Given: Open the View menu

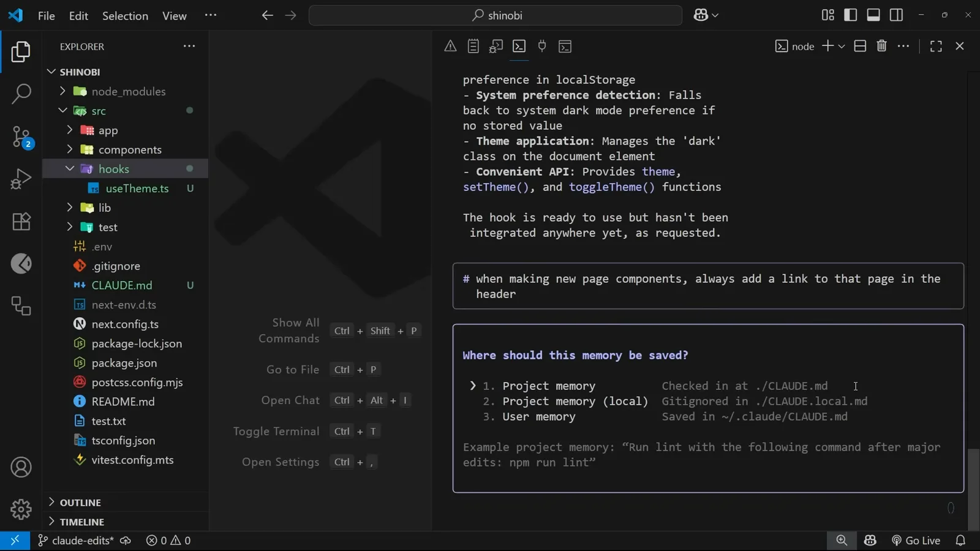Looking at the screenshot, I should [x=174, y=16].
